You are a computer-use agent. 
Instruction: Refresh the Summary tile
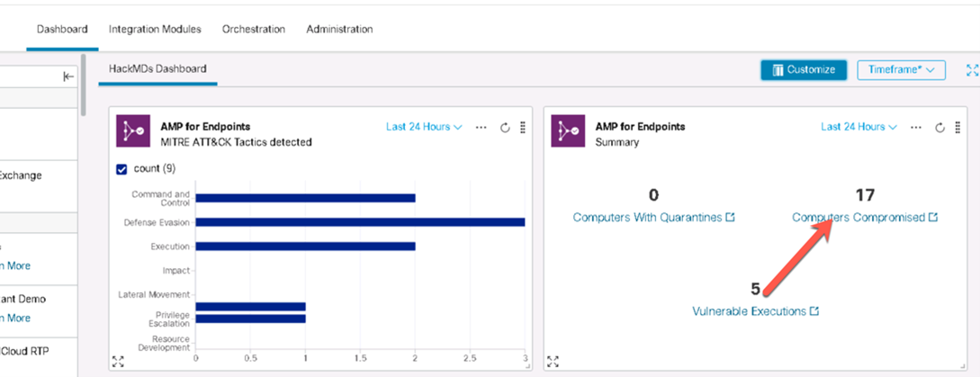click(x=940, y=128)
